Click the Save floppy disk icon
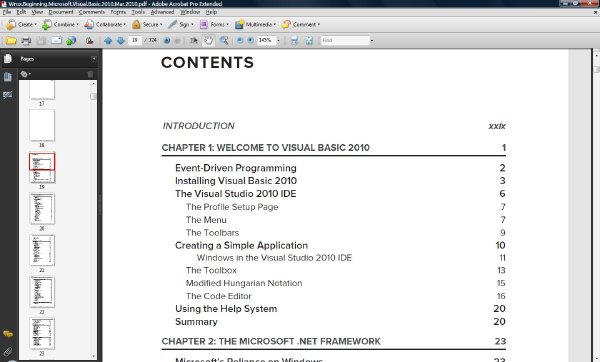Viewport: 600px width, 362px height. (41, 41)
